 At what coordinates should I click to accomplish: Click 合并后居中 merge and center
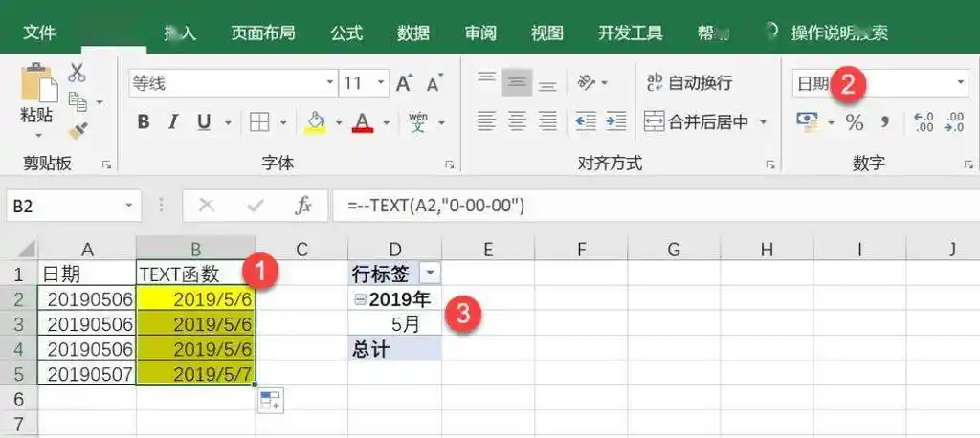(x=697, y=121)
